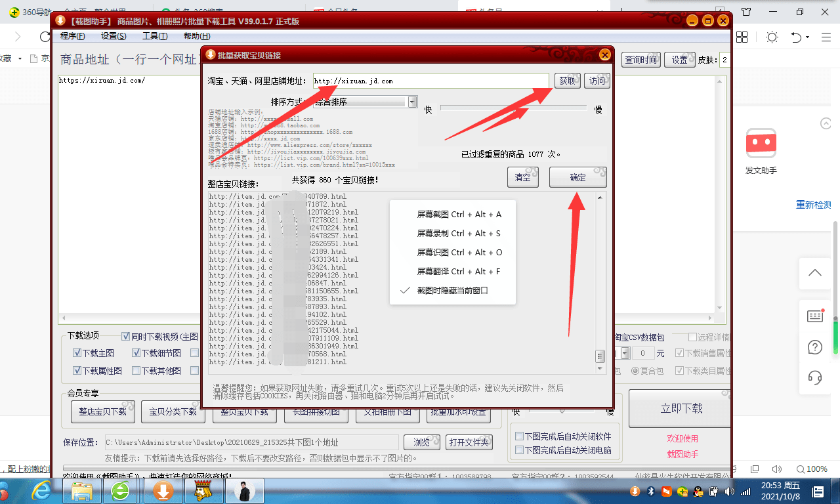Screen dimensions: 840x504
Task: Adjust the 快-慢 speed slider in dialog
Action: point(514,109)
